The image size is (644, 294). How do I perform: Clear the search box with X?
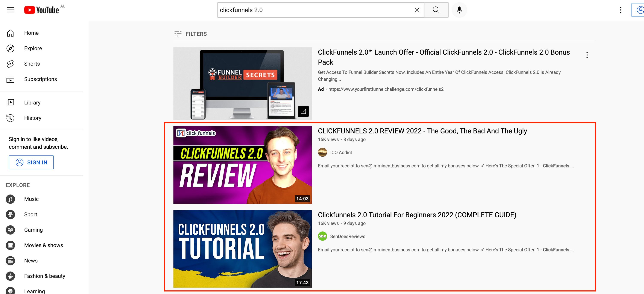(417, 10)
